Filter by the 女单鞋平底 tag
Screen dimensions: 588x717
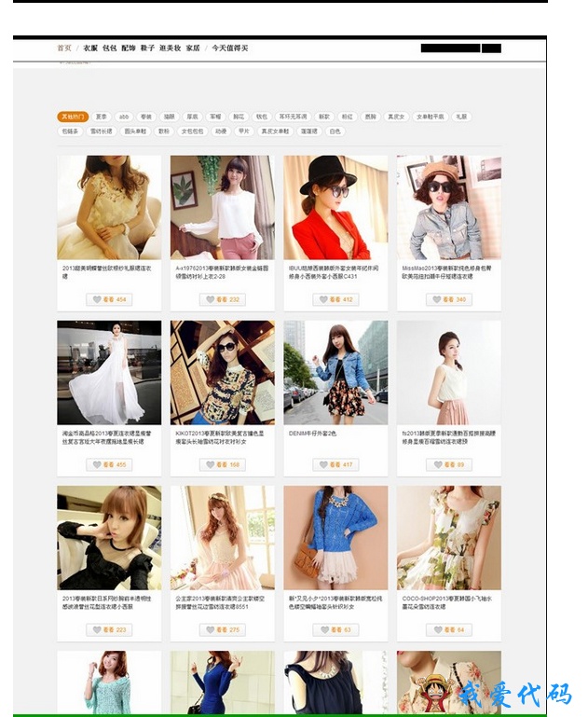pyautogui.click(x=430, y=117)
